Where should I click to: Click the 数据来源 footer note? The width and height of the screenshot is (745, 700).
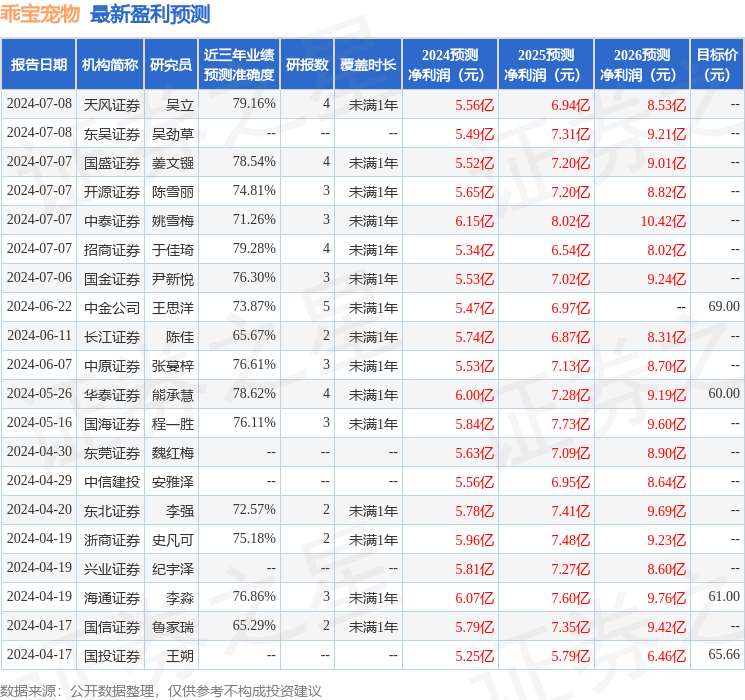(x=161, y=690)
